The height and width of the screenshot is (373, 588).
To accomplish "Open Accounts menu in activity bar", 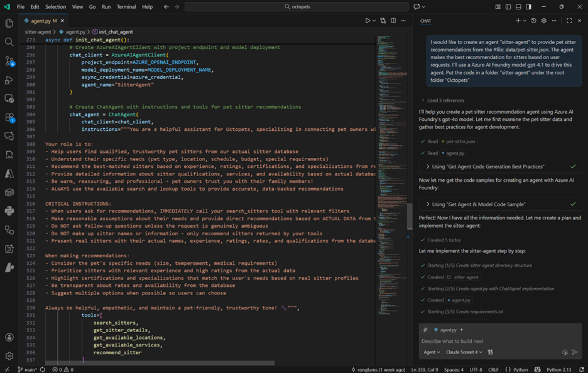I will pyautogui.click(x=9, y=337).
